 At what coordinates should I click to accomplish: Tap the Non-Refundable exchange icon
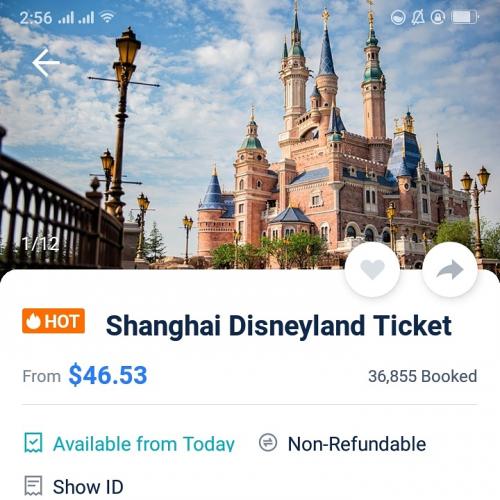point(268,442)
